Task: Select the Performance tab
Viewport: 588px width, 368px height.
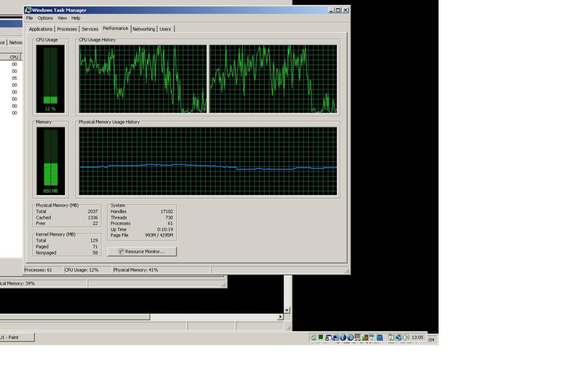Action: pos(115,29)
